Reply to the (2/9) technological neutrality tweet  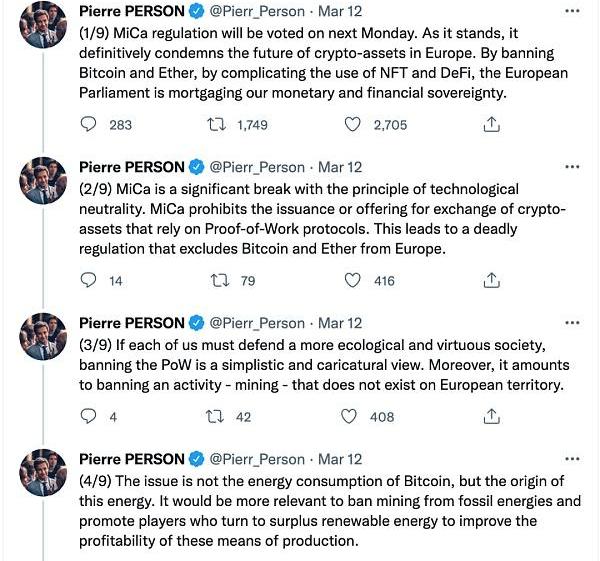89,281
